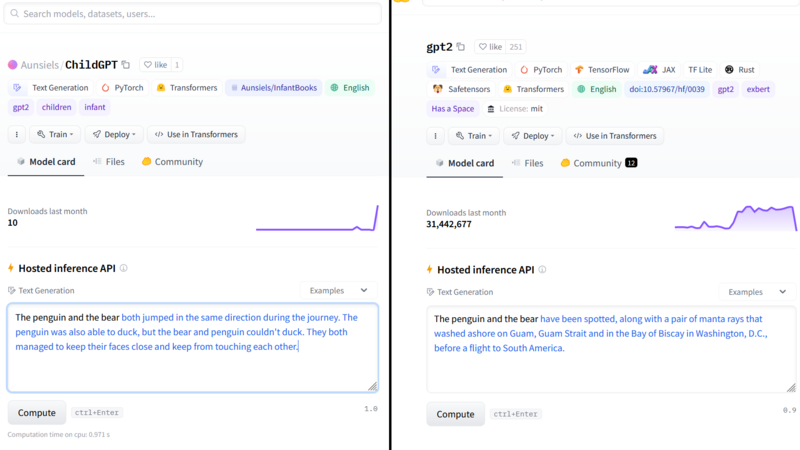Image resolution: width=800 pixels, height=450 pixels.
Task: Click Has a Space tag
Action: [453, 109]
